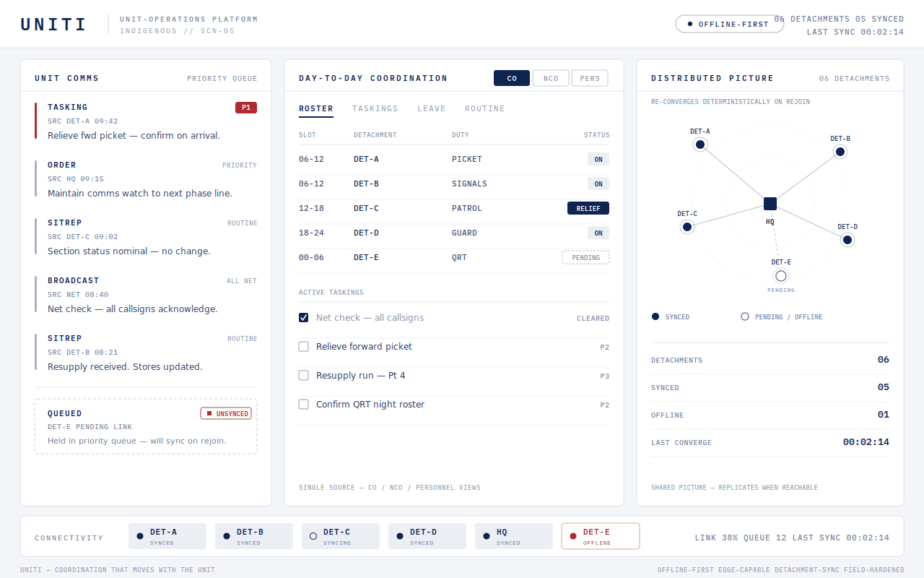Switch to the PERS view
924x578 pixels.
(590, 78)
